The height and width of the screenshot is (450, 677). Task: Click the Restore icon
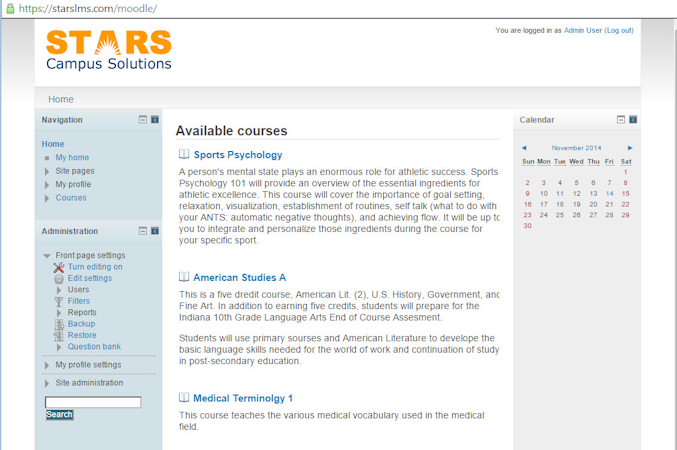tap(59, 336)
